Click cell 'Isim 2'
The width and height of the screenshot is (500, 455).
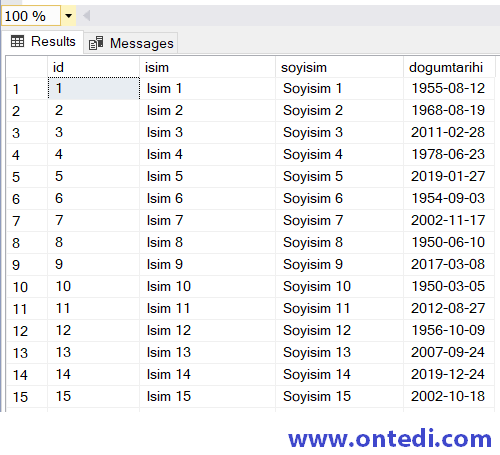point(208,111)
